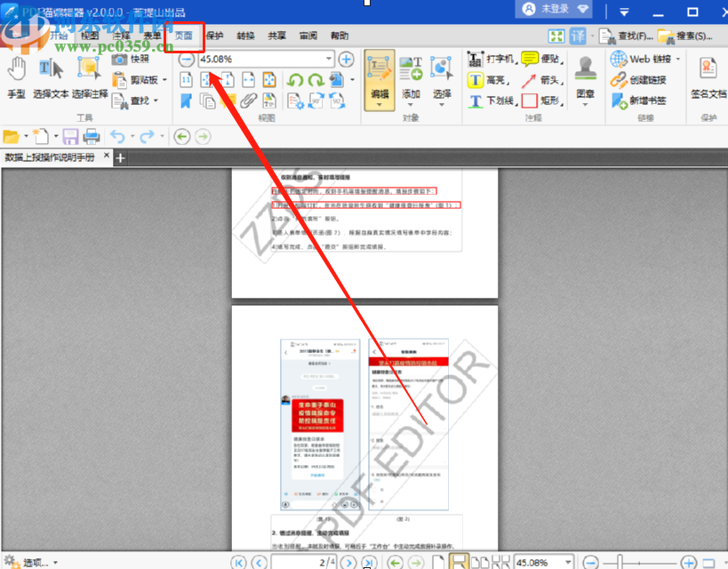
Task: Open the 保护 ribbon tab
Action: tap(214, 36)
